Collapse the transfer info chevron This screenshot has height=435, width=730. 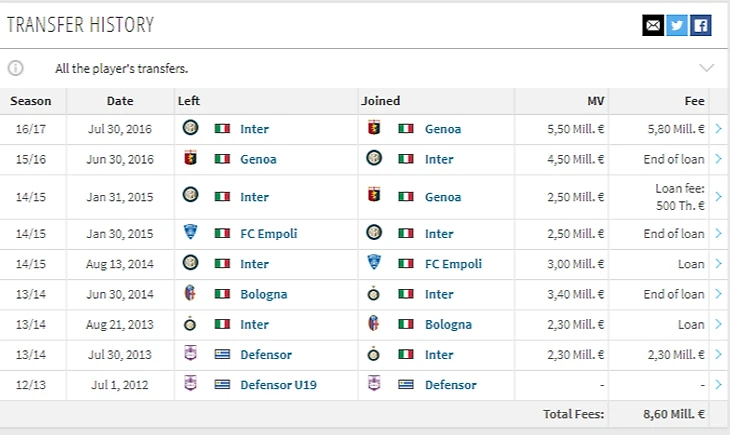pos(707,68)
